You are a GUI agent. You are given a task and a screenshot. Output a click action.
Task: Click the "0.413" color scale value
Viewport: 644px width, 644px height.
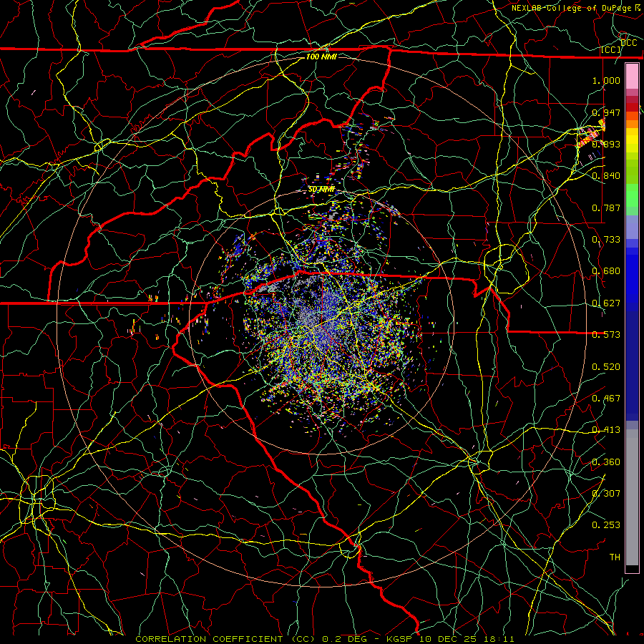[606, 430]
